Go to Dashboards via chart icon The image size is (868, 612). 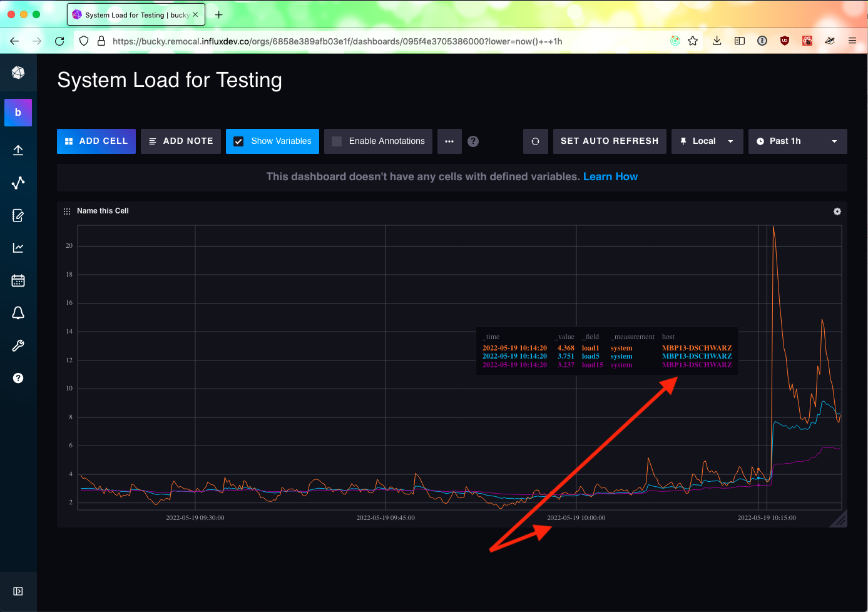pos(18,248)
